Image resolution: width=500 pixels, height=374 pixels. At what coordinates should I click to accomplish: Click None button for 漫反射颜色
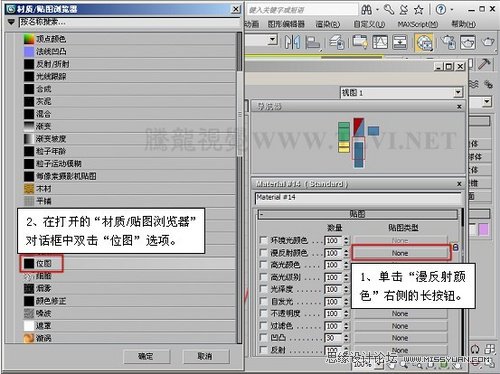[x=400, y=253]
